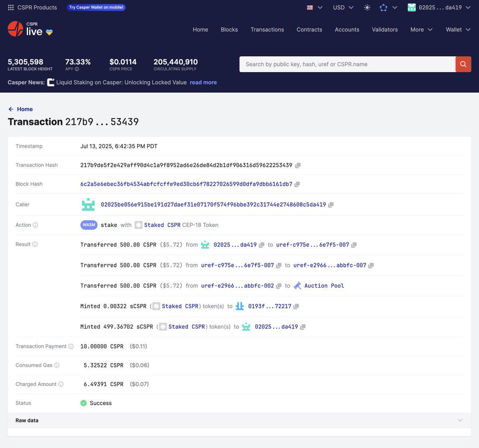Open the network selector dropdown
Viewport: 479px width, 448px height.
coord(388,7)
